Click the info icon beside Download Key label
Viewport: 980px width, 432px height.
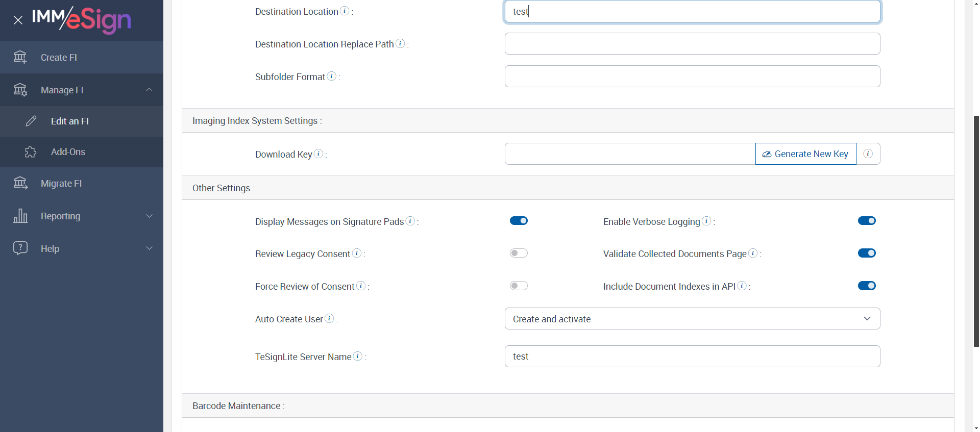318,154
